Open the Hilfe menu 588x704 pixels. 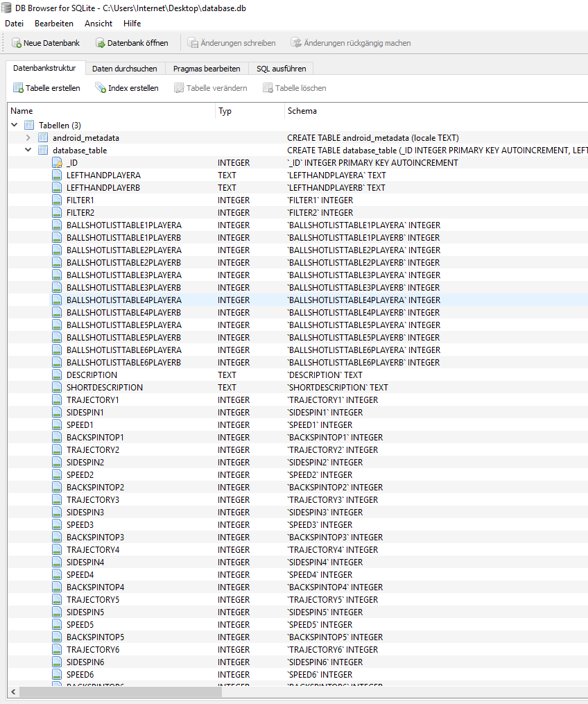[132, 24]
